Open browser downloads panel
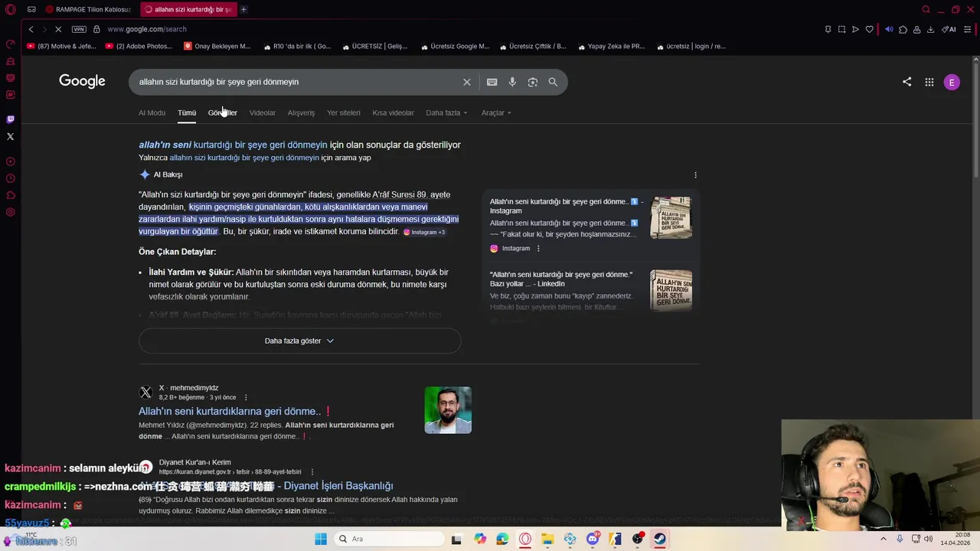 [930, 29]
